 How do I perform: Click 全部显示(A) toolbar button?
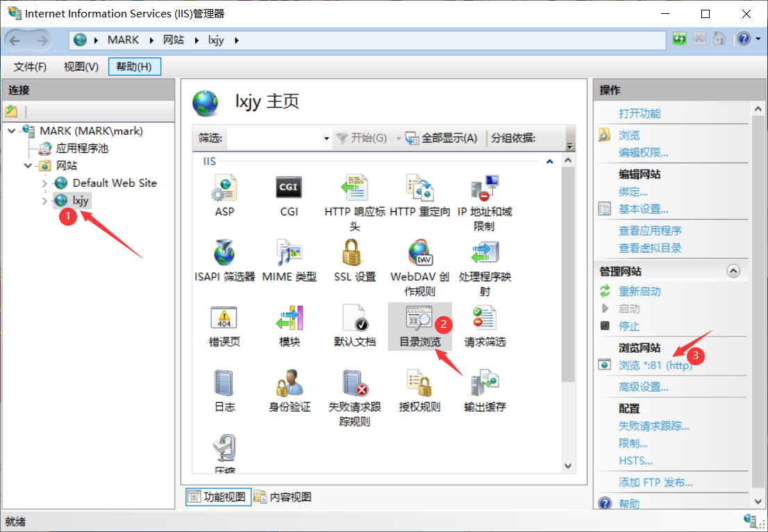tap(442, 138)
